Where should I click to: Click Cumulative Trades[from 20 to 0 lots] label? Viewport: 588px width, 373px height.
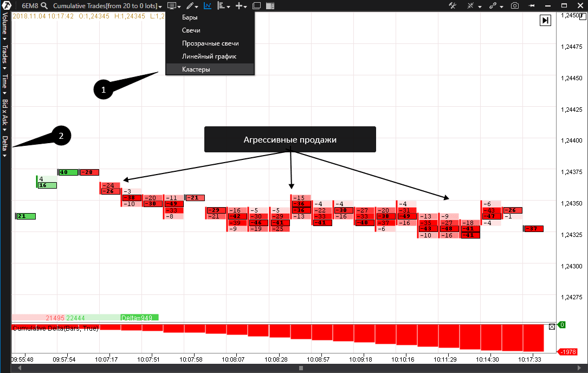point(105,5)
